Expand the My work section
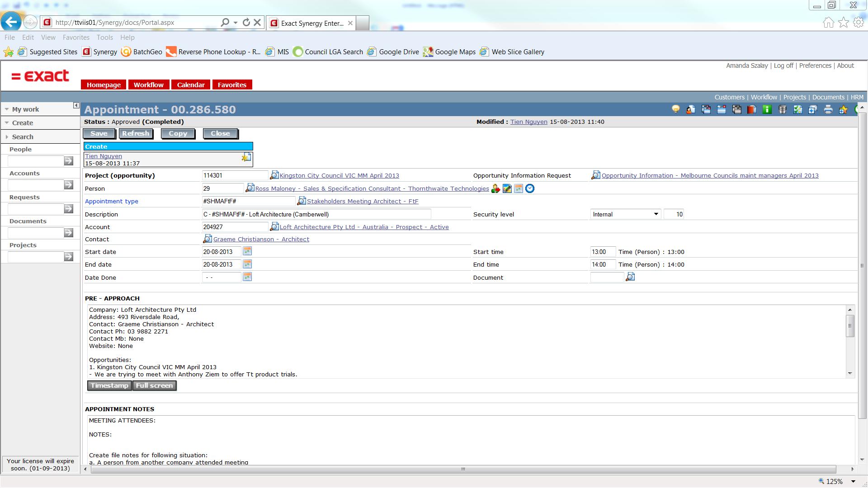Viewport: 868px width, 488px height. pyautogui.click(x=25, y=109)
